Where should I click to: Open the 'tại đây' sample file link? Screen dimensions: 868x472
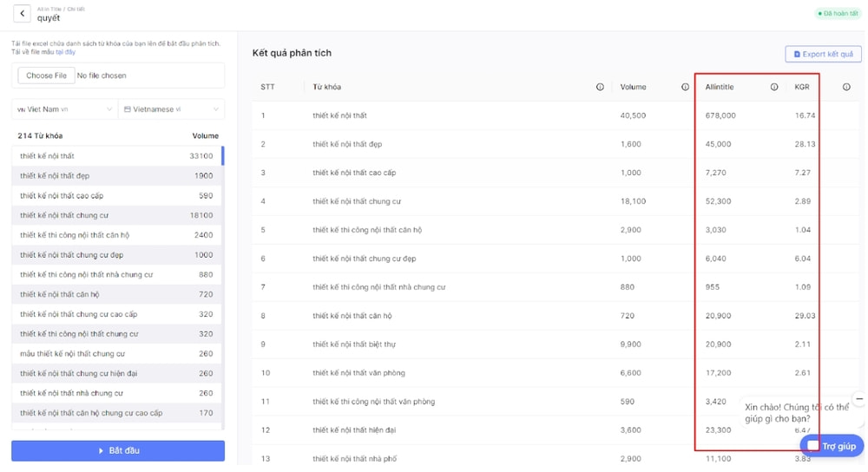pyautogui.click(x=65, y=52)
